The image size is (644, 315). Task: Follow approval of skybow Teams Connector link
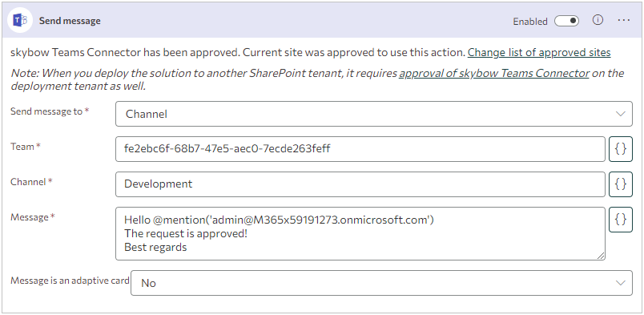tap(494, 73)
